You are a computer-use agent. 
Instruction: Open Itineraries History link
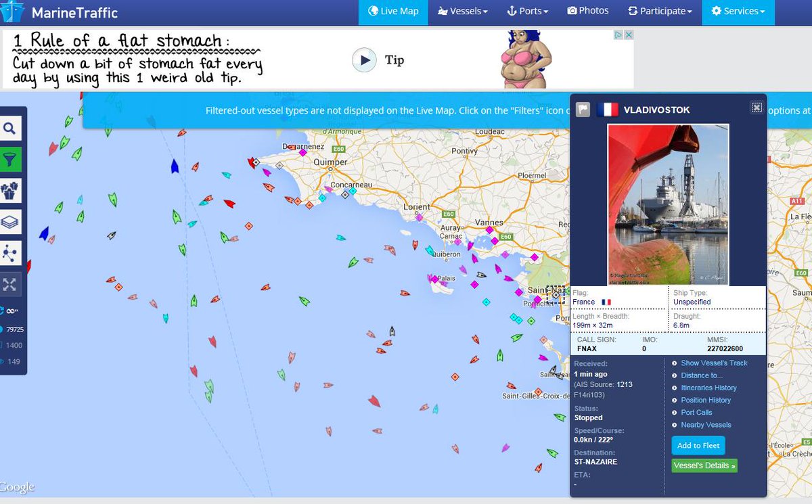pyautogui.click(x=708, y=388)
